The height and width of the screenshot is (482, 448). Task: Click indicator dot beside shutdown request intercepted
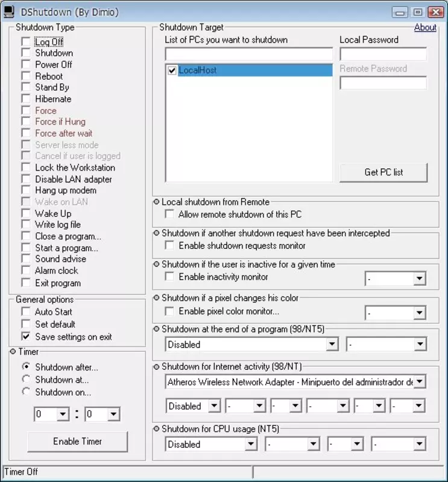pos(156,233)
